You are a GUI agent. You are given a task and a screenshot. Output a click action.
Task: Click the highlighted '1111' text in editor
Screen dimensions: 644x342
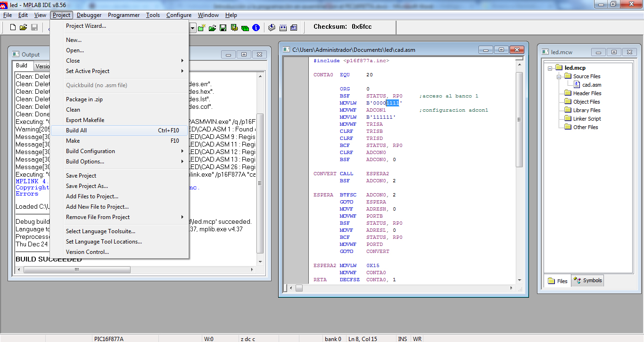(x=392, y=103)
